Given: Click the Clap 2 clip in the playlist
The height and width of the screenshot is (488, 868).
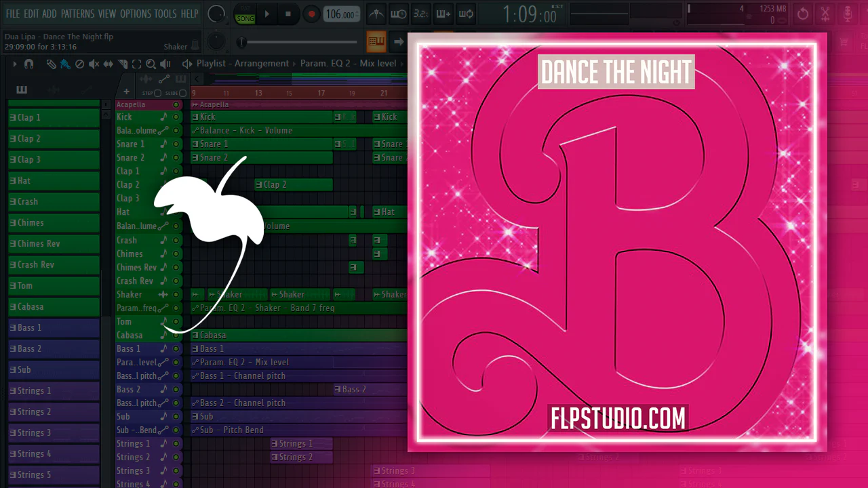Looking at the screenshot, I should 294,185.
